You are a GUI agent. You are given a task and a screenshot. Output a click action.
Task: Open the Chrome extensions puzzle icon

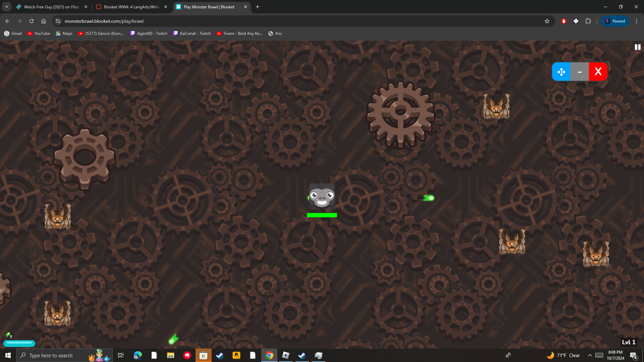click(x=588, y=21)
